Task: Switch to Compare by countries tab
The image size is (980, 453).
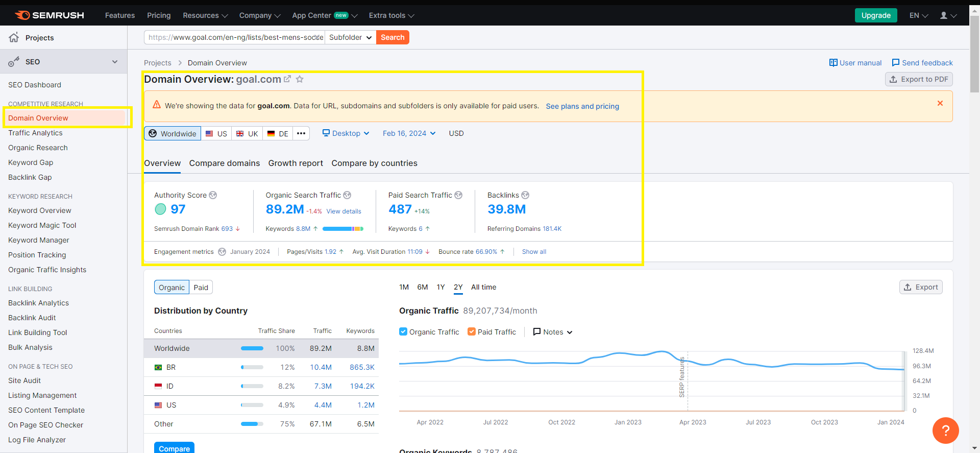Action: coord(374,163)
